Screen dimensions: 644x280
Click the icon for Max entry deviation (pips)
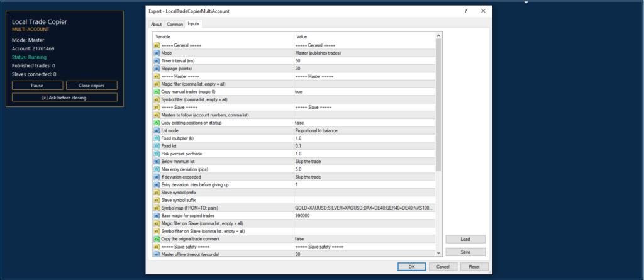[x=157, y=169]
